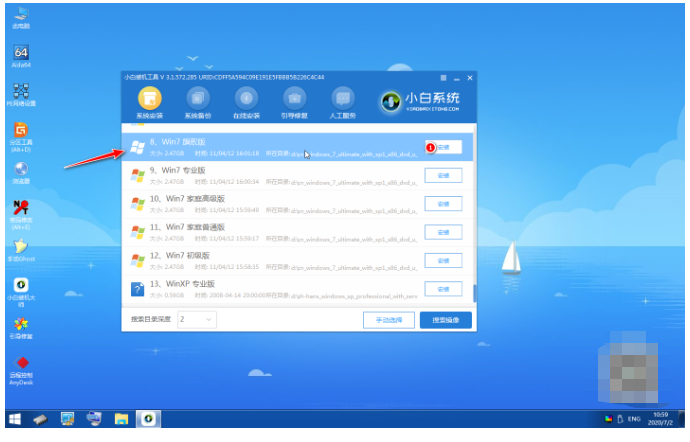Open the Windows Start button
This screenshot has width=690, height=442.
tap(15, 419)
